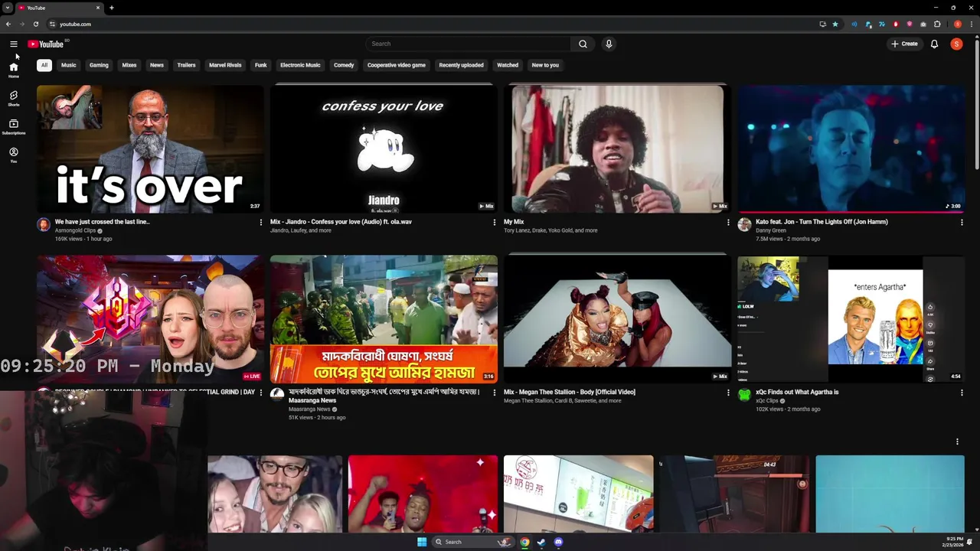The height and width of the screenshot is (551, 980).
Task: Open the 'it's over' video thumbnail
Action: click(150, 148)
